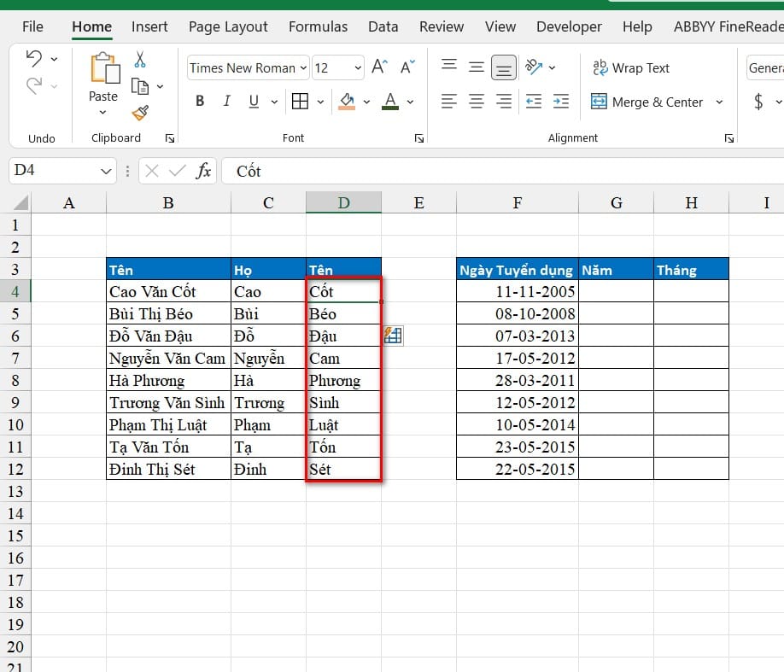Click the Insert Function fx icon

pyautogui.click(x=203, y=171)
